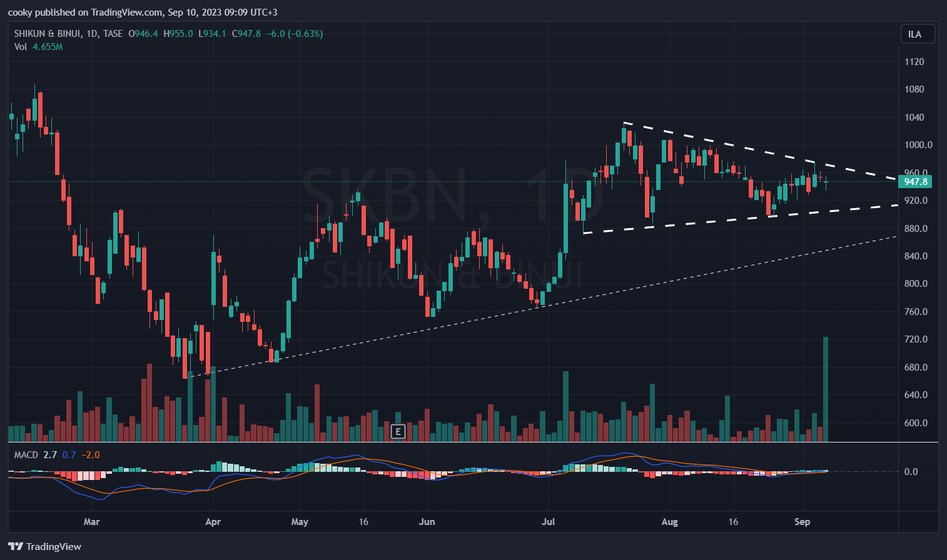Click the 840.0 price axis label
Image resolution: width=947 pixels, height=560 pixels.
916,256
